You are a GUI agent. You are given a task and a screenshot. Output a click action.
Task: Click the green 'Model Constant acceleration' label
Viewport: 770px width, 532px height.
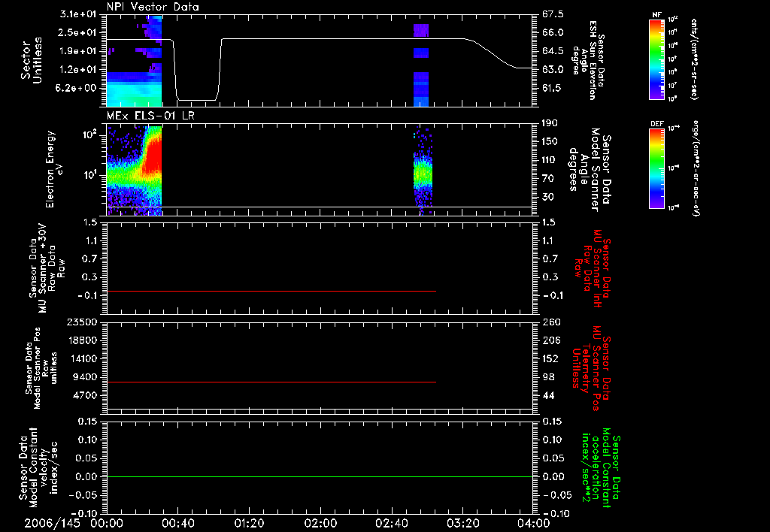(600, 467)
